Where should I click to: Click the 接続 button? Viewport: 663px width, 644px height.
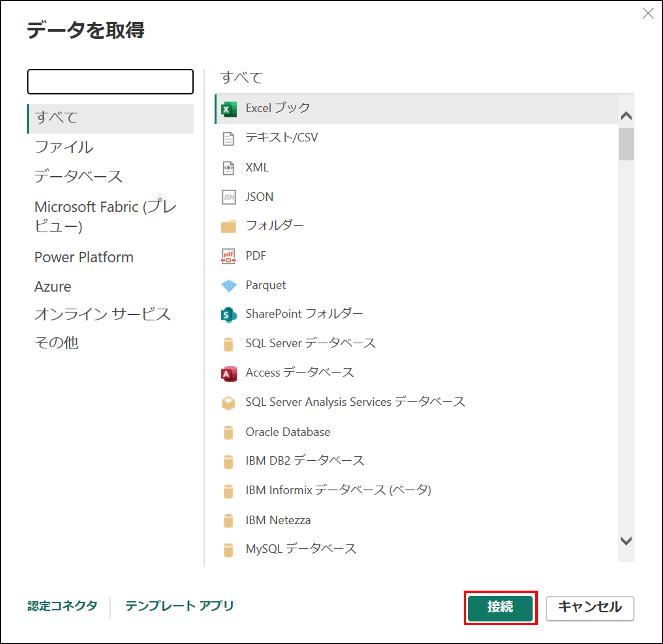[500, 608]
